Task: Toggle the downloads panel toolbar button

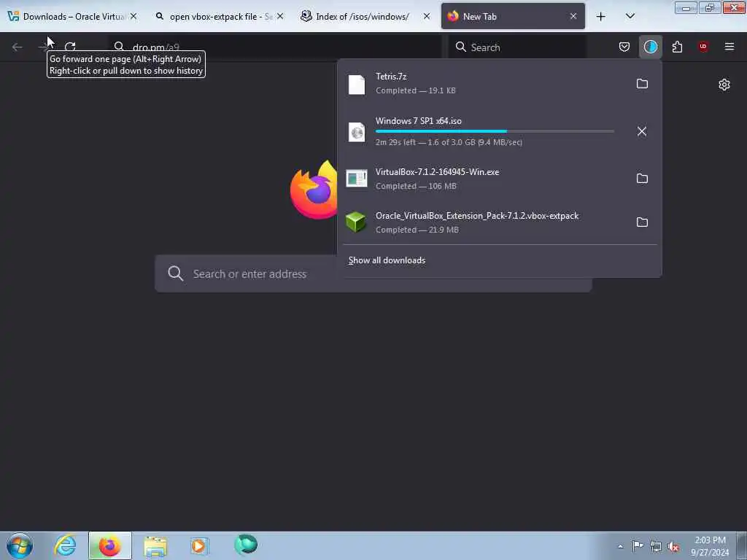Action: 650,47
